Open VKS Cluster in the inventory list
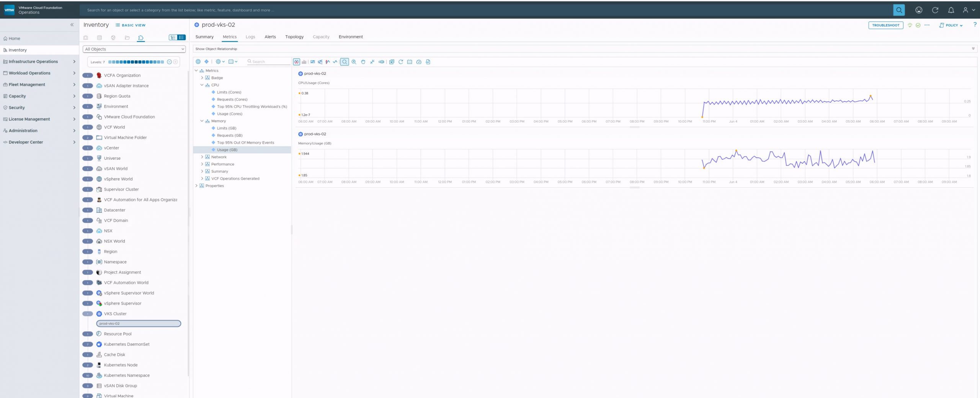This screenshot has height=398, width=980. click(x=115, y=314)
